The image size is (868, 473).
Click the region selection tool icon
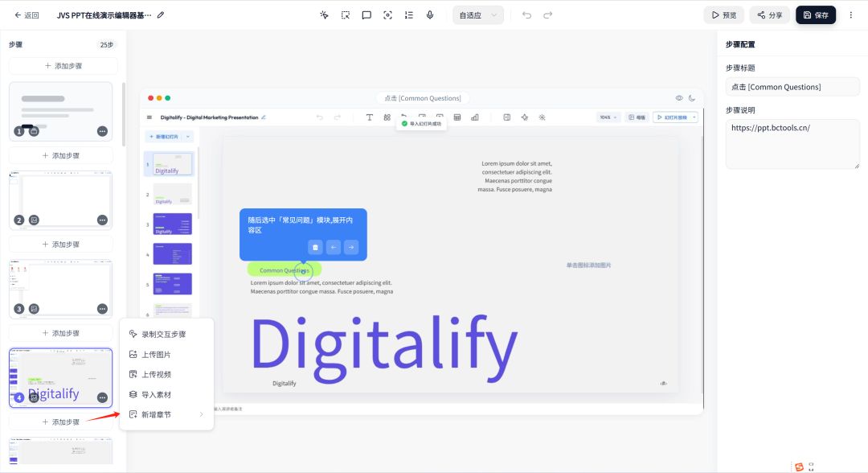click(x=346, y=15)
